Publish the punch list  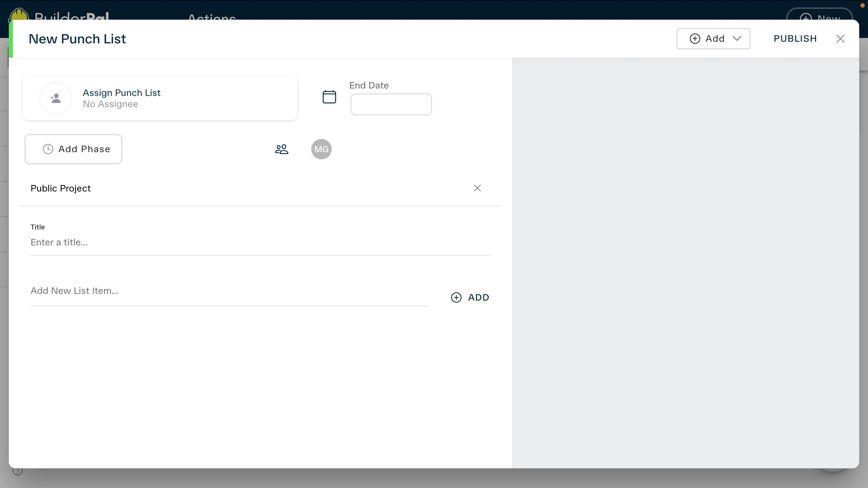(x=795, y=39)
